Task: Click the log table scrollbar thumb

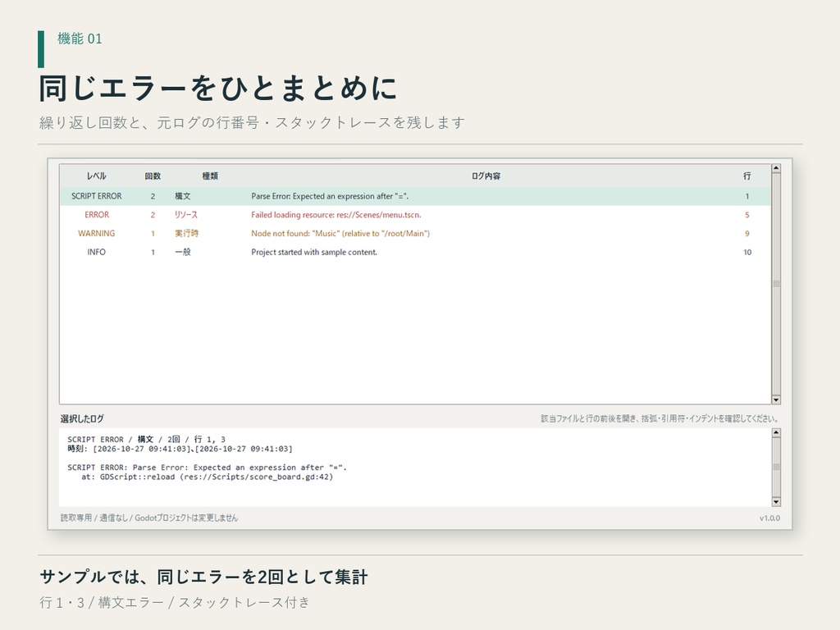Action: coord(776,284)
